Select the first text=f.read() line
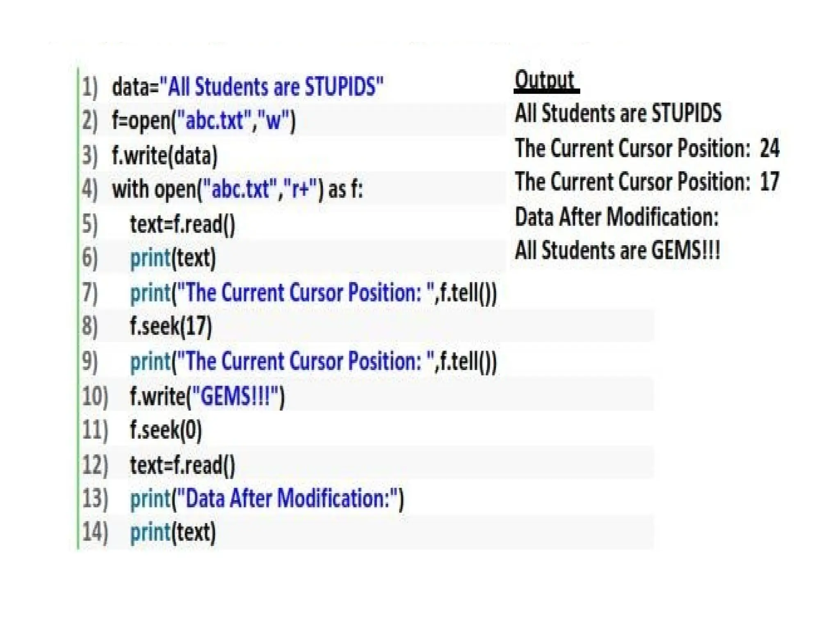The image size is (840, 630). (x=183, y=224)
